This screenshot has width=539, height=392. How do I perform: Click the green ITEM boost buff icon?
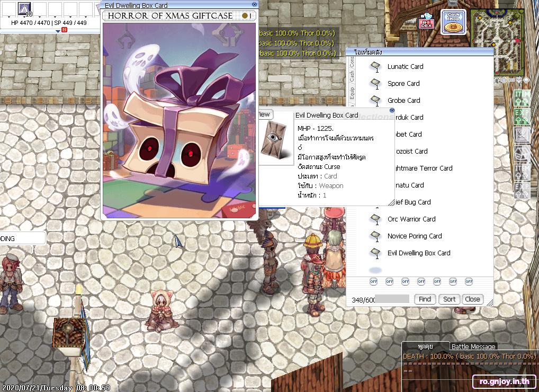pos(522,98)
